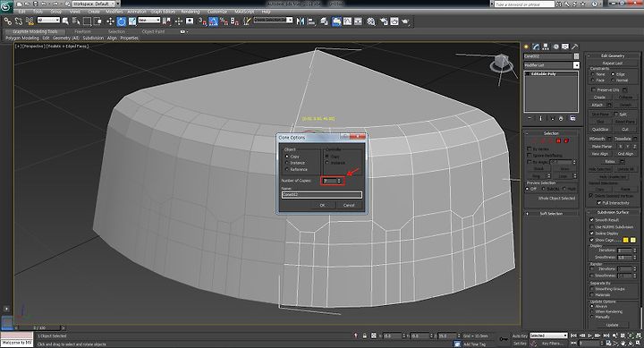This screenshot has height=348, width=644.
Task: Click Cancel in Clone Options dialog
Action: [x=349, y=205]
